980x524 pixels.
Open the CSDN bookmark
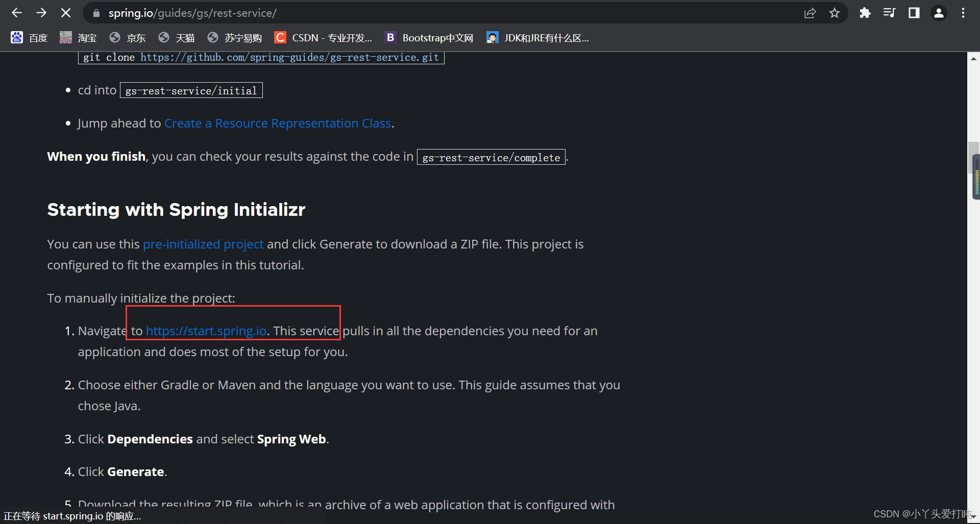tap(323, 38)
